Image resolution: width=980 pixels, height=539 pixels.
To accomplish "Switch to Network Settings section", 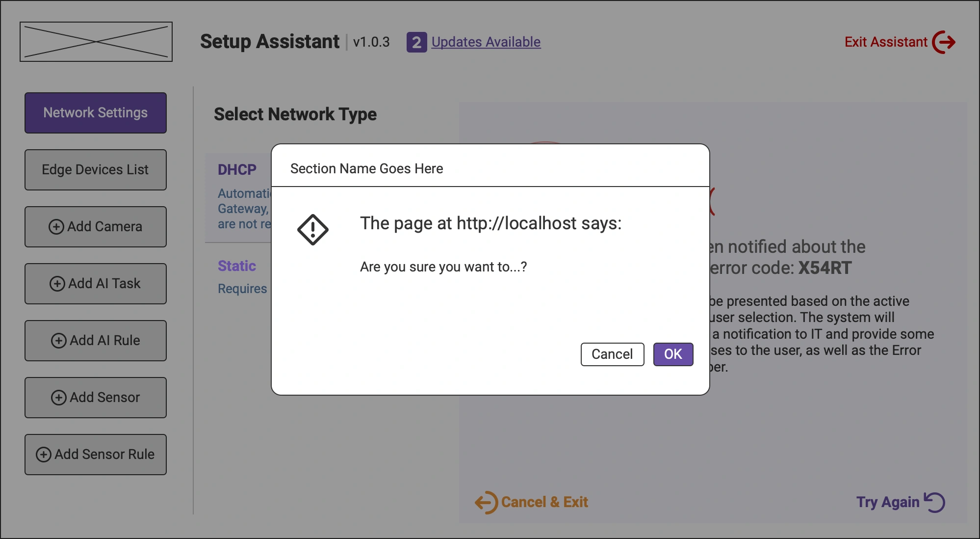I will pyautogui.click(x=95, y=112).
